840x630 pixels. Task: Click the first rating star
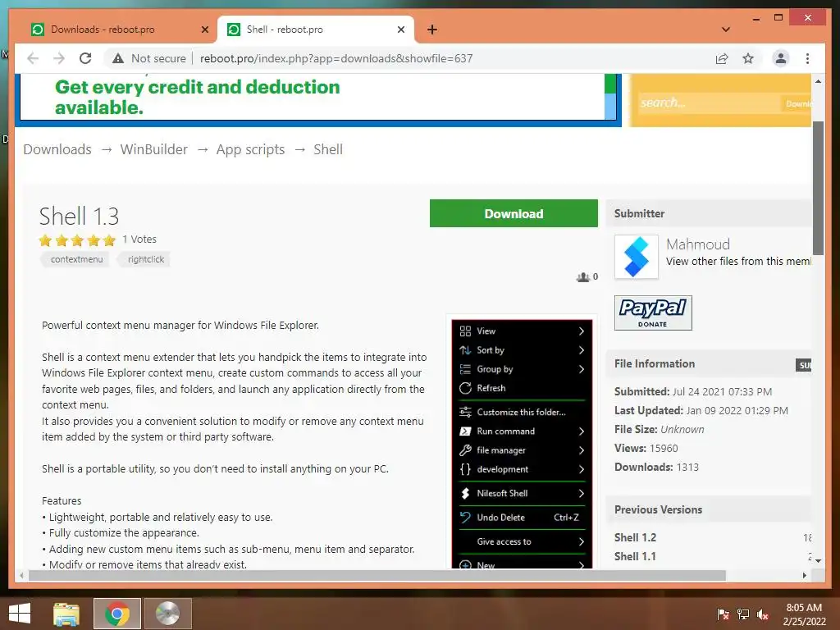click(45, 240)
